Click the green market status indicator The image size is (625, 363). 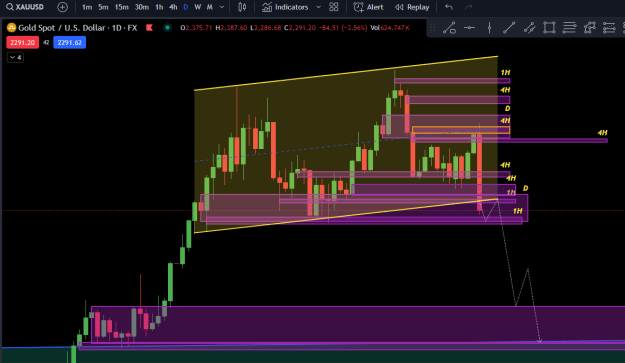pyautogui.click(x=167, y=27)
